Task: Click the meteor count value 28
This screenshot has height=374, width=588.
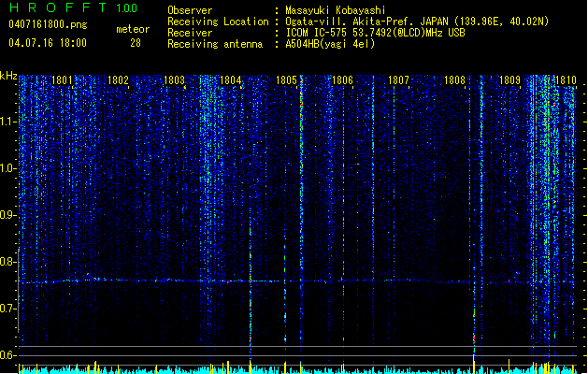Action: click(136, 43)
